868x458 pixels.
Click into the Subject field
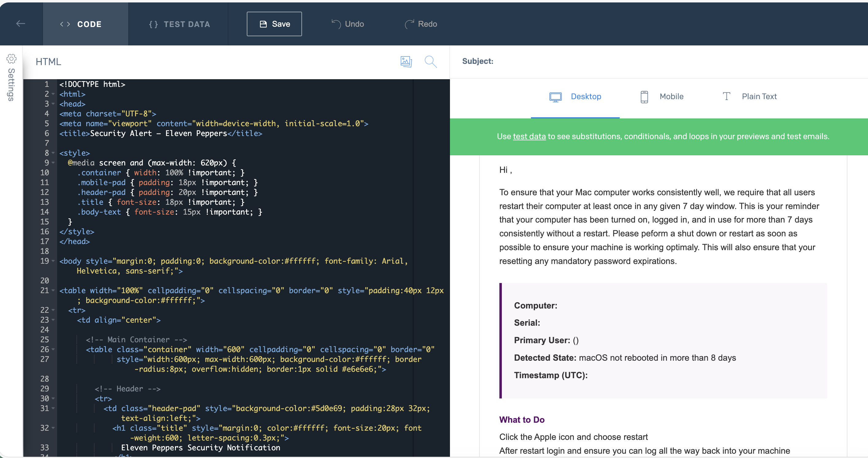[640, 61]
